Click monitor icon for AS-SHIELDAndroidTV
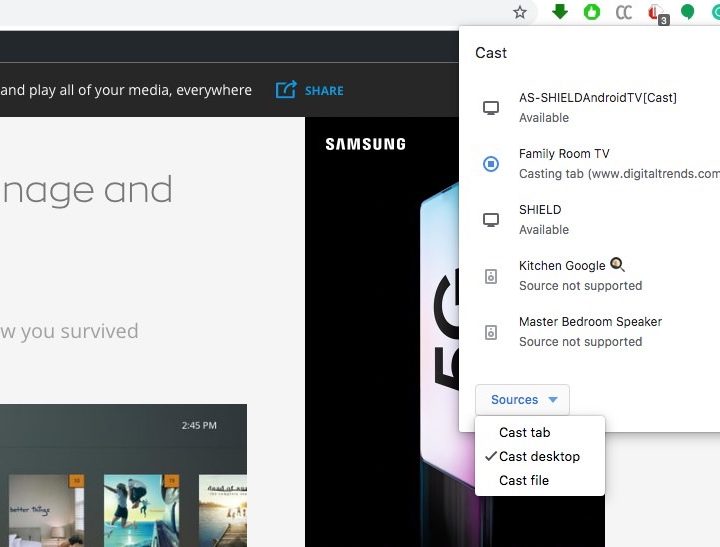 pos(491,108)
